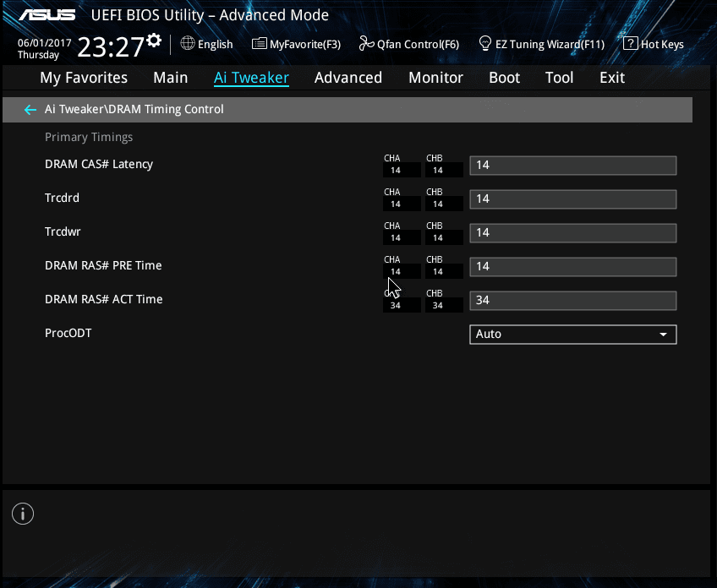717x588 pixels.
Task: Edit the Trcdrd value field
Action: (573, 199)
